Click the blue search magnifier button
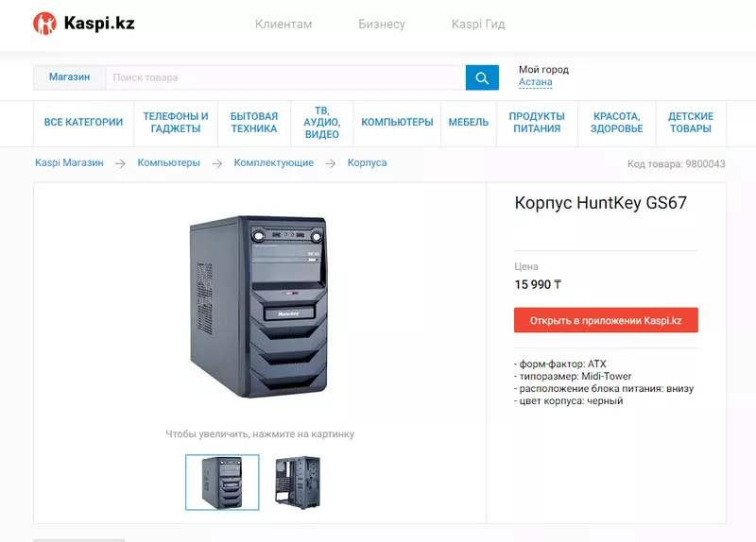The width and height of the screenshot is (756, 542). pos(482,77)
